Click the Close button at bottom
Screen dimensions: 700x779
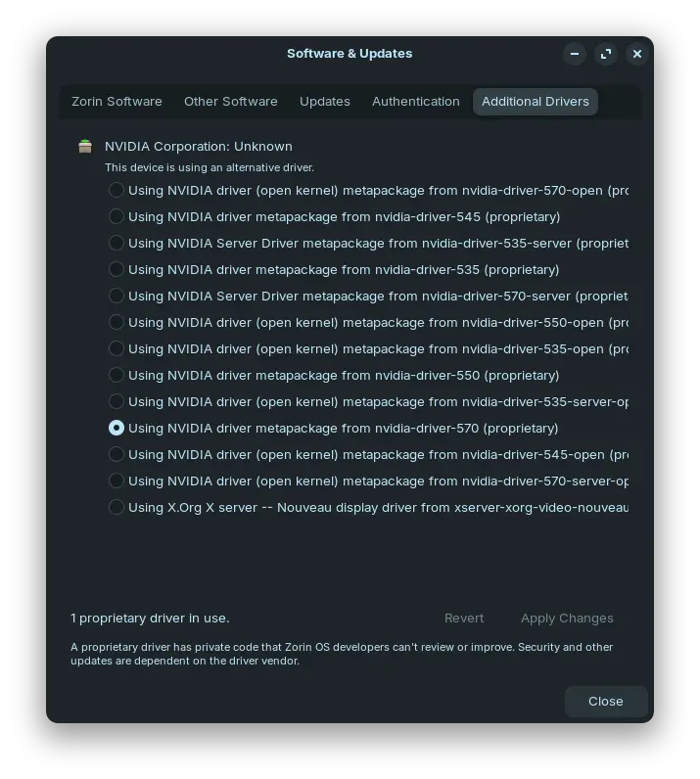pos(606,701)
